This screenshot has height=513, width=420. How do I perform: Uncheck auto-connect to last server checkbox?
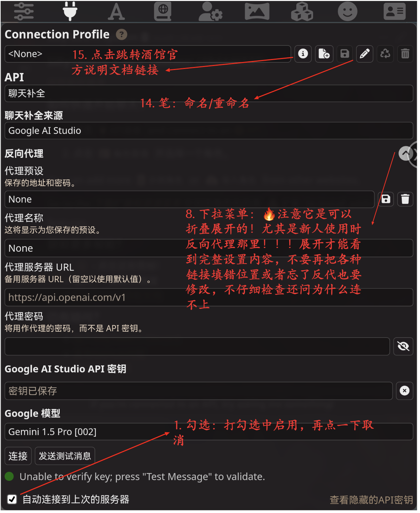click(12, 499)
